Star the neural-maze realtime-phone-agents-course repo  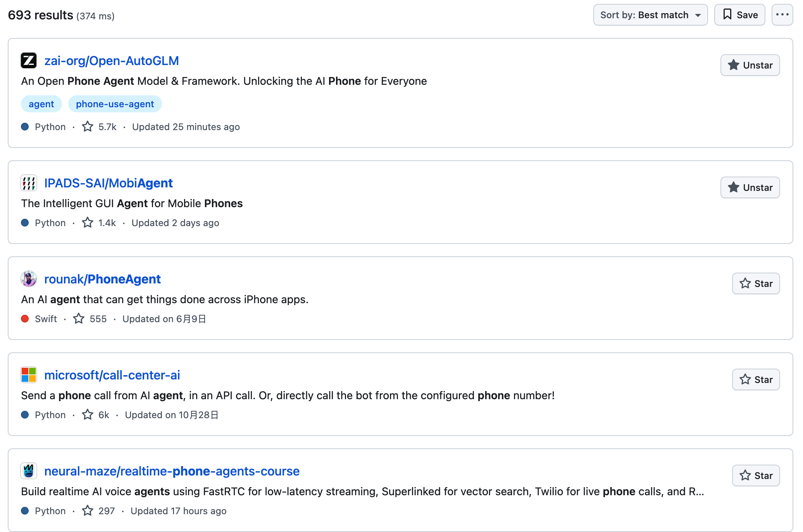pos(755,475)
